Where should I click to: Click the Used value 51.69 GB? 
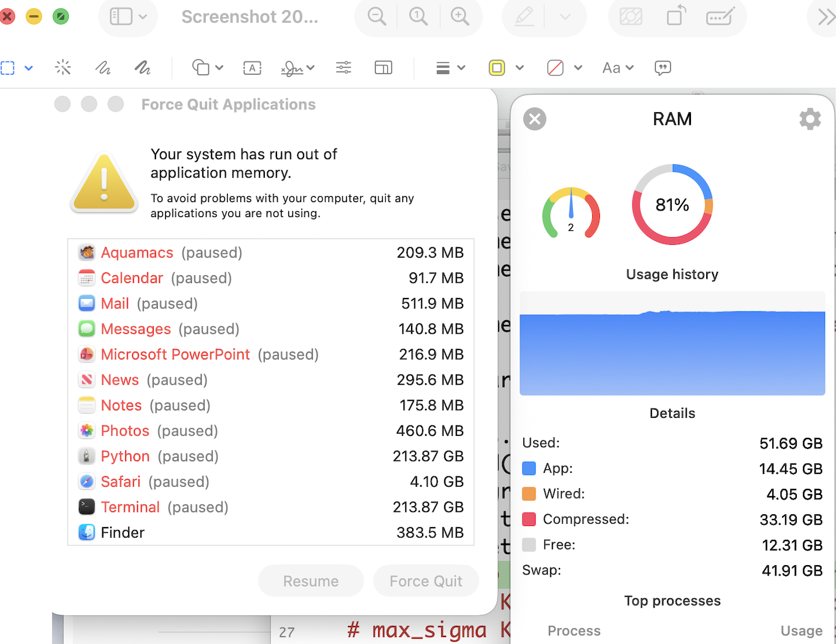coord(791,444)
